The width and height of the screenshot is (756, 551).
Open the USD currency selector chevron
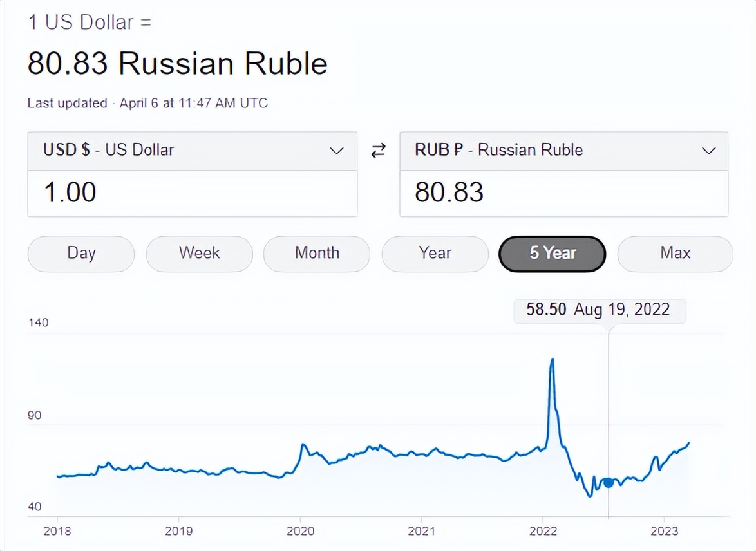click(337, 150)
